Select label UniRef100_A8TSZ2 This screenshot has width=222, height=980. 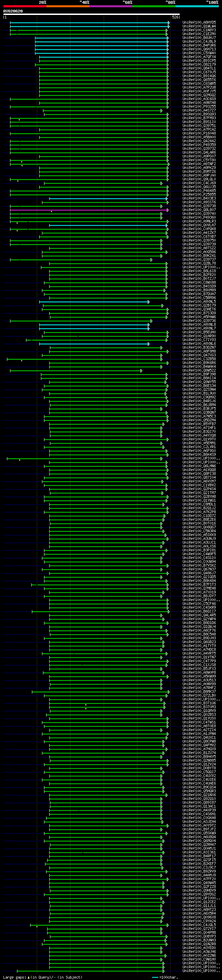199,248
